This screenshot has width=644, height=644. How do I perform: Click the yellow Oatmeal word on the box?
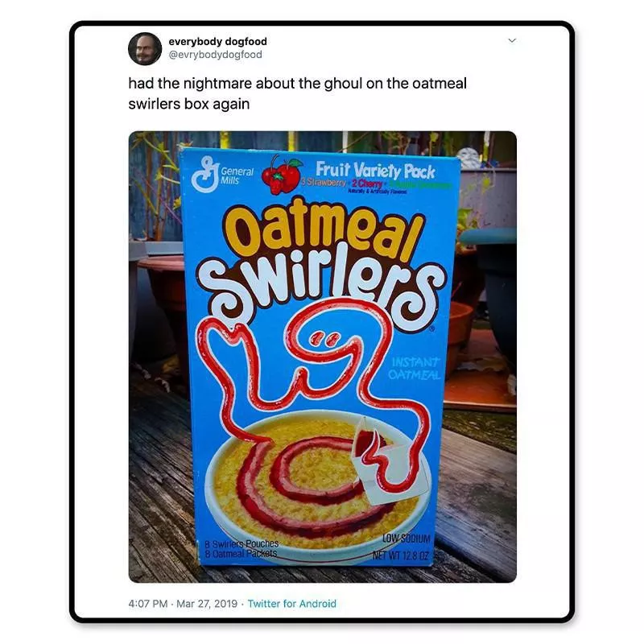coord(324,229)
